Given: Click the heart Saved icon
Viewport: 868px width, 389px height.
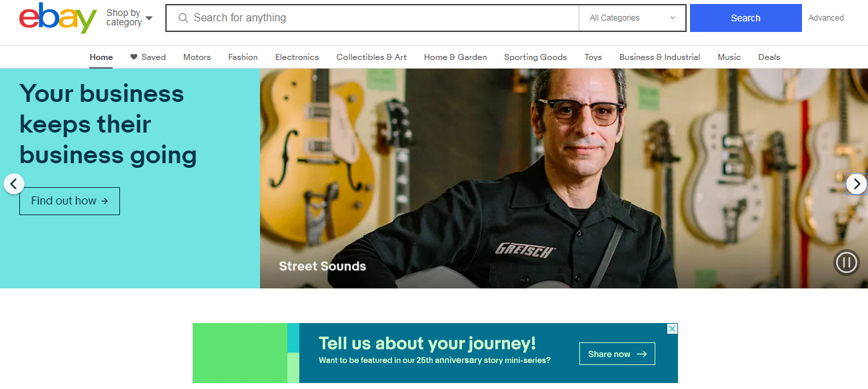Looking at the screenshot, I should pos(134,57).
